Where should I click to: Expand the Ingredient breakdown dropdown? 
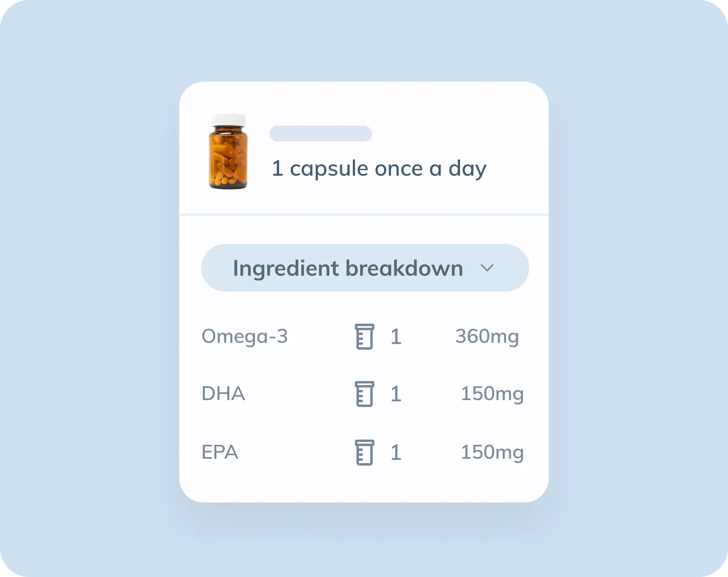(x=365, y=268)
